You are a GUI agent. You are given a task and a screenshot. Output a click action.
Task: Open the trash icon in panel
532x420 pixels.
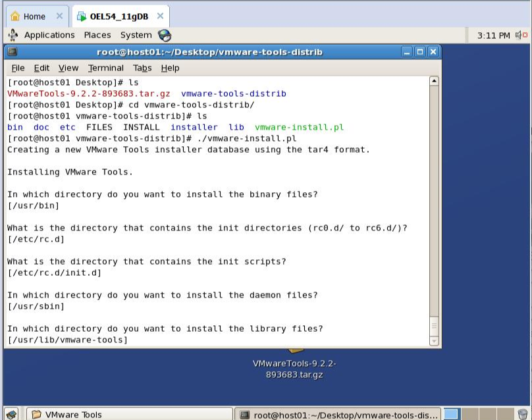pyautogui.click(x=523, y=414)
